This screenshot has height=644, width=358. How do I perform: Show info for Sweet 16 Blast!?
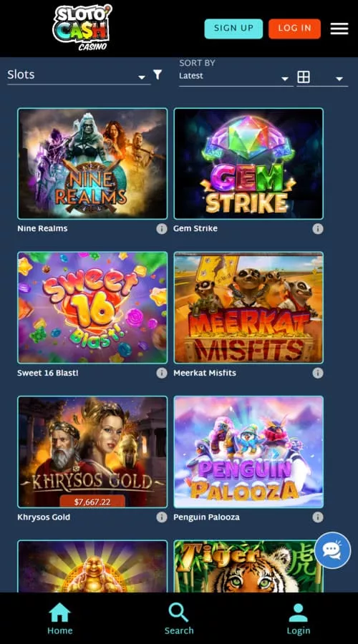coord(162,373)
